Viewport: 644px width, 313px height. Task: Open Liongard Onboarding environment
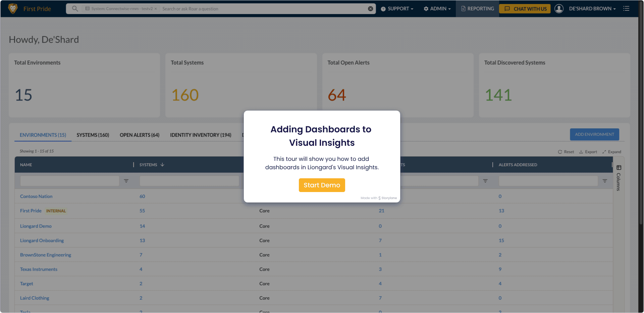[x=42, y=241]
